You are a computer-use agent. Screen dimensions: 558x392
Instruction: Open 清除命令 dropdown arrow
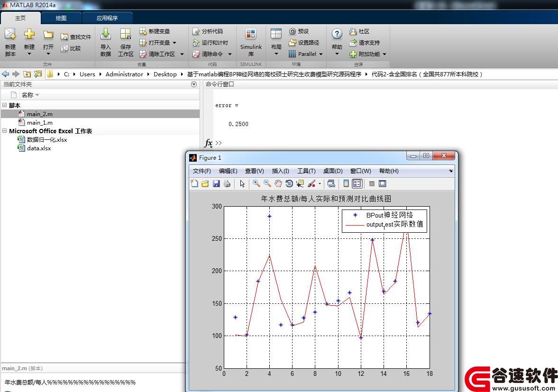(230, 54)
